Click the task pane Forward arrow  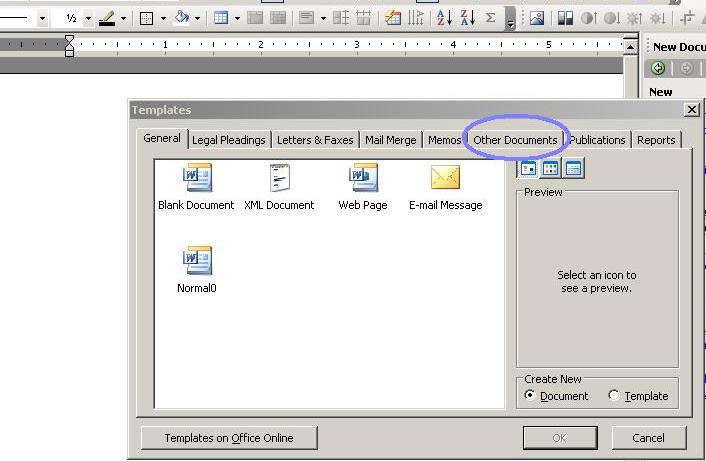point(686,68)
